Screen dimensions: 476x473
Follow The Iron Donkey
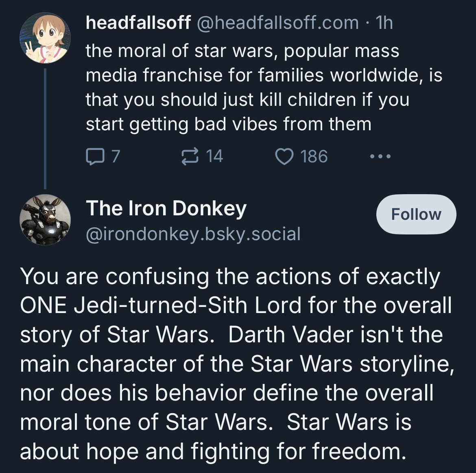(x=416, y=214)
